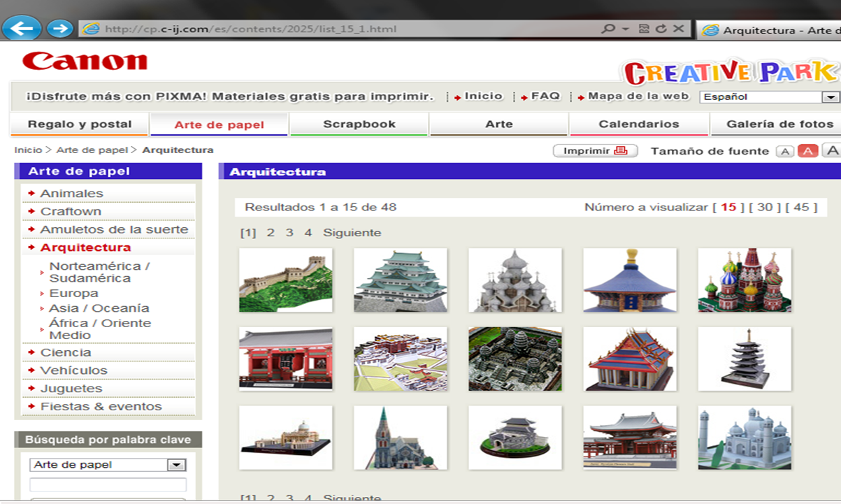Viewport: 841px width, 504px height.
Task: Open the Great Wall paper model thumbnail
Action: point(285,280)
